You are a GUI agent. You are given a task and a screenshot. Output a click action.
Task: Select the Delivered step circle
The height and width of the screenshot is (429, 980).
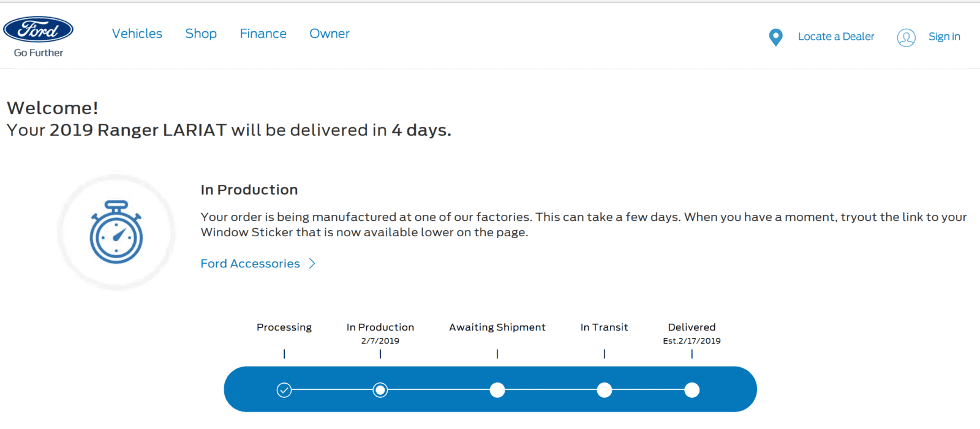tap(692, 390)
